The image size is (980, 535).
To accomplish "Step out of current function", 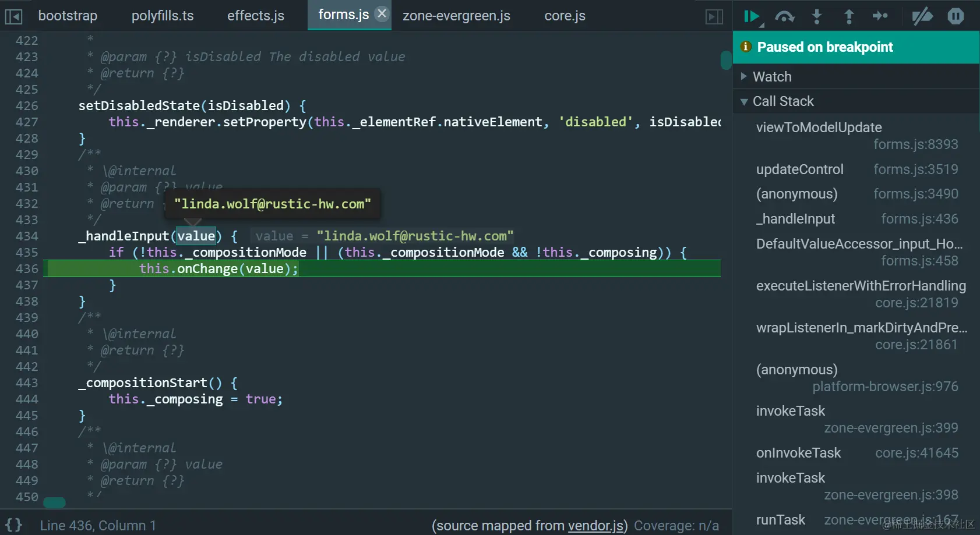I will [849, 17].
